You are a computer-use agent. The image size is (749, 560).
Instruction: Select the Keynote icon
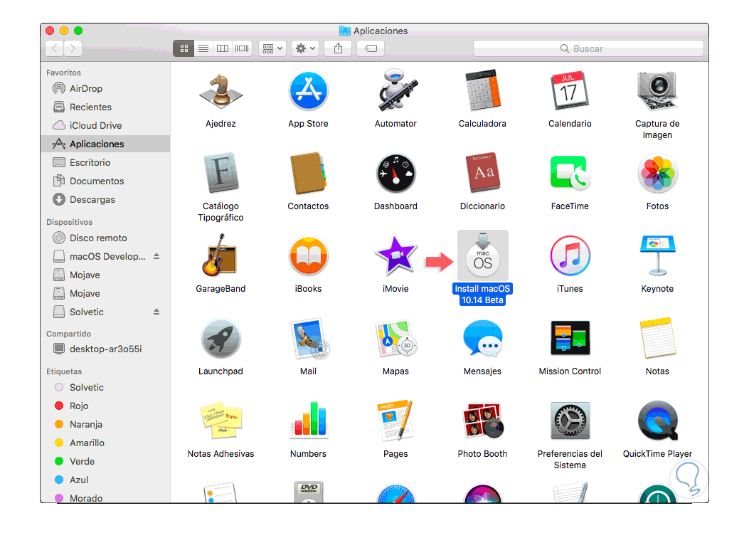(x=657, y=255)
